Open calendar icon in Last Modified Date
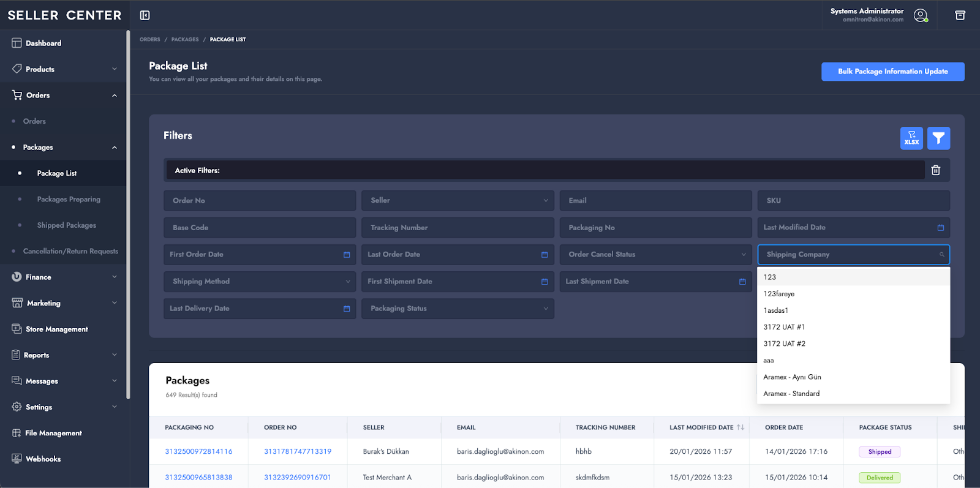Viewport: 980px width, 488px height. pos(940,228)
